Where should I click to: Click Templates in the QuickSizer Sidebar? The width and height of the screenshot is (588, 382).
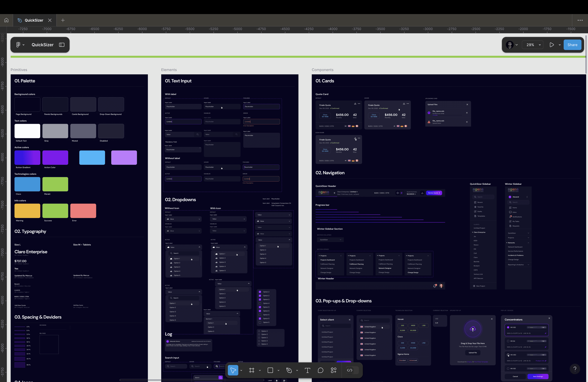pyautogui.click(x=481, y=216)
